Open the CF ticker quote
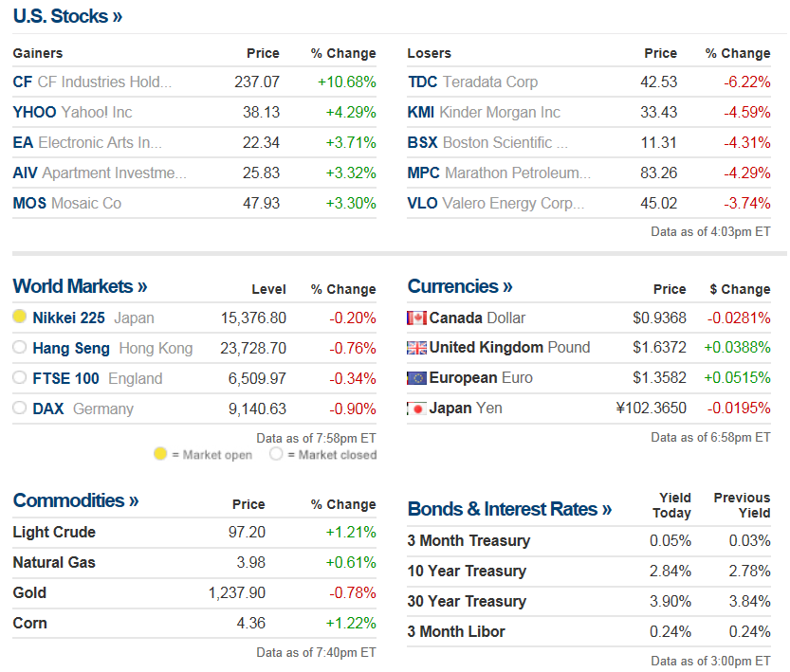The width and height of the screenshot is (790, 672). [x=23, y=82]
